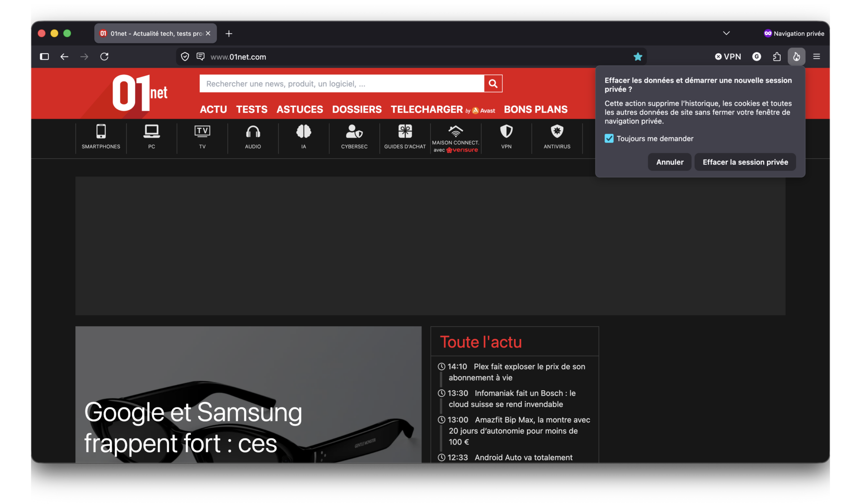
Task: Open the extensions puzzle icon
Action: pos(777,56)
